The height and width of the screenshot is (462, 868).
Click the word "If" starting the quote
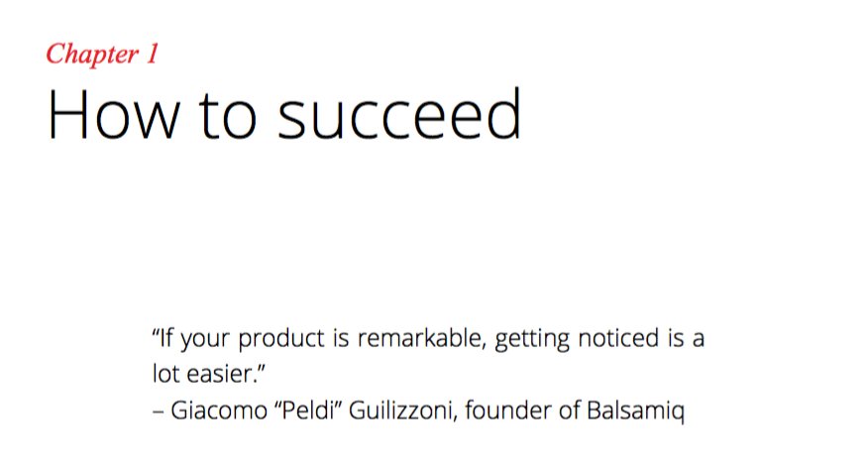pyautogui.click(x=164, y=338)
